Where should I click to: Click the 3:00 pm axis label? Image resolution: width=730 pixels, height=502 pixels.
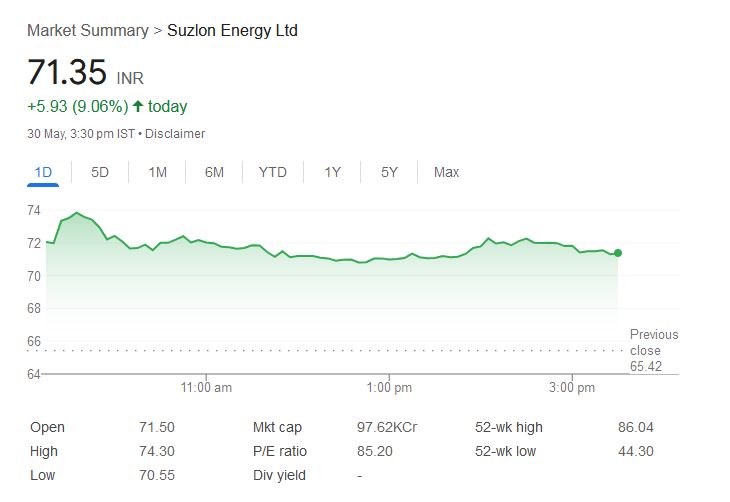pyautogui.click(x=573, y=387)
